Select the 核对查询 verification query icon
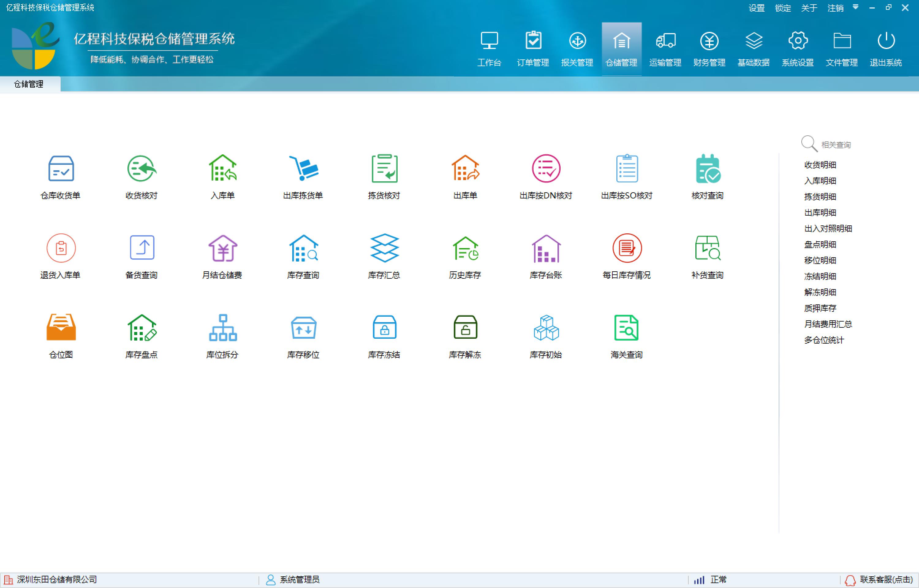This screenshot has height=588, width=919. point(708,176)
